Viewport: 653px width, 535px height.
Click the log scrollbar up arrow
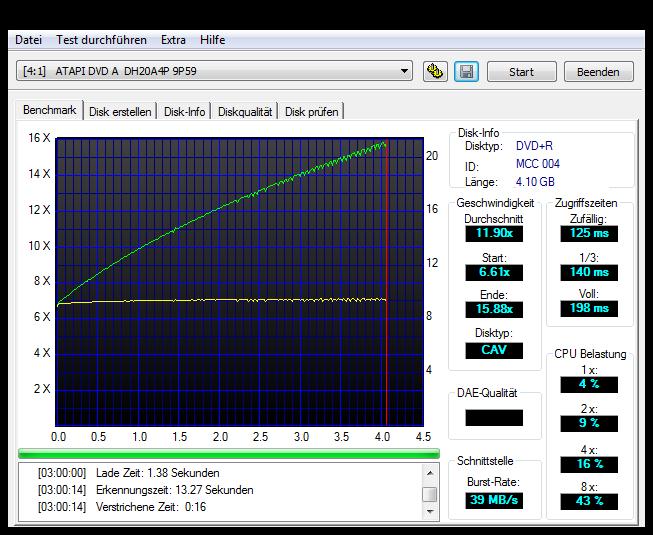pyautogui.click(x=430, y=473)
